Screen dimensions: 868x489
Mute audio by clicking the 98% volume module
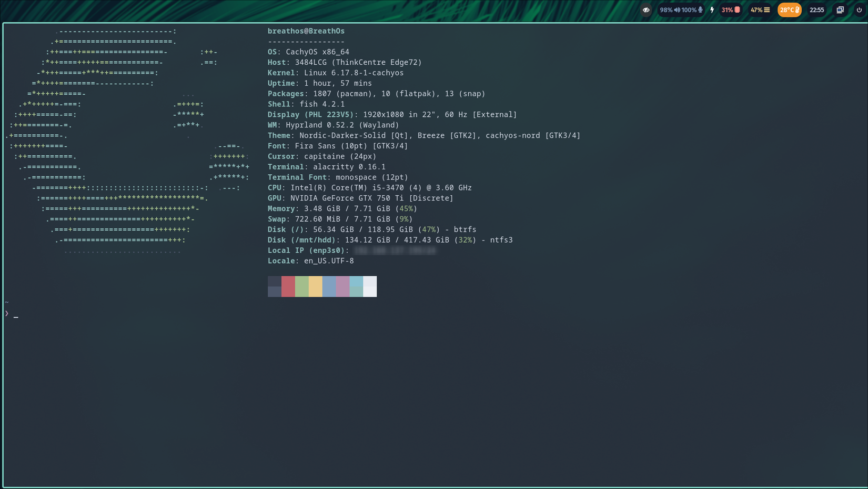pyautogui.click(x=665, y=9)
